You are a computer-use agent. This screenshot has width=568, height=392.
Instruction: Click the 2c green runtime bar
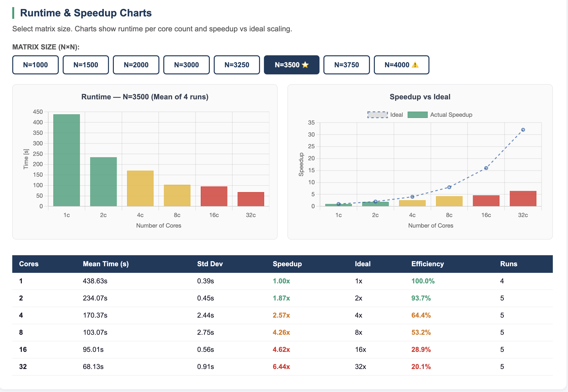point(103,182)
